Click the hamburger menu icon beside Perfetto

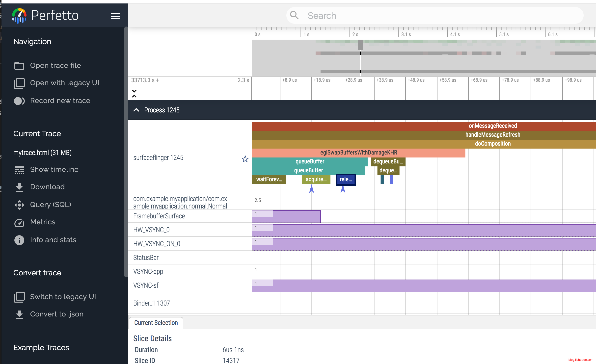115,16
